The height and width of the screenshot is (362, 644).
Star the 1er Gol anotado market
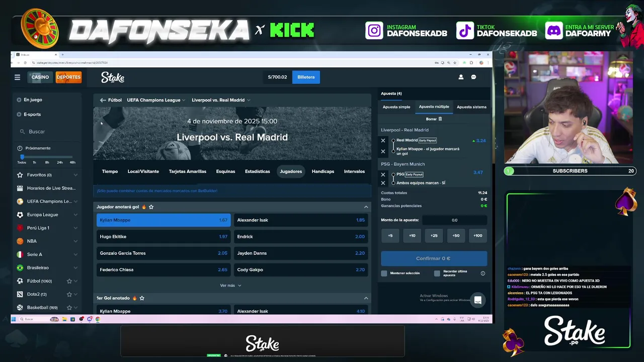click(142, 298)
